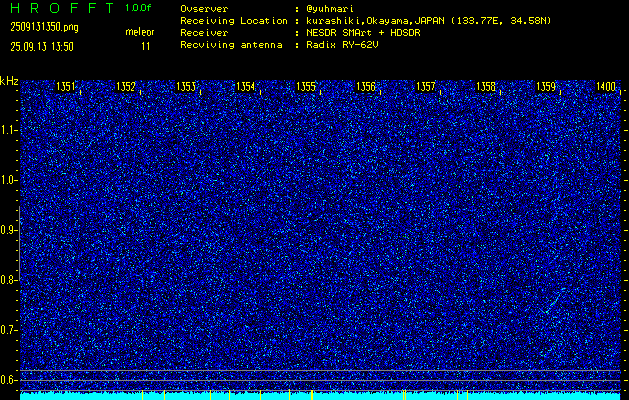629x400 pixels.
Task: Select the 0.8 kHz axis label
Action: 8,280
